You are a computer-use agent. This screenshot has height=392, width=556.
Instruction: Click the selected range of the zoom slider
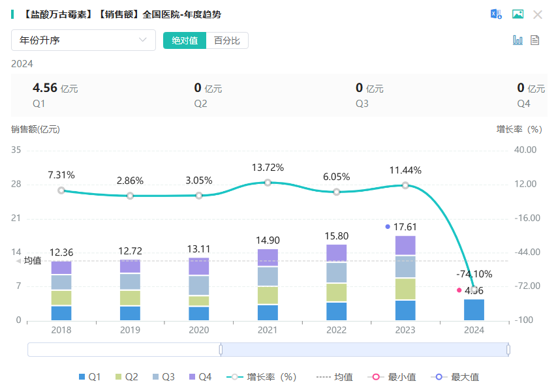click(x=365, y=350)
